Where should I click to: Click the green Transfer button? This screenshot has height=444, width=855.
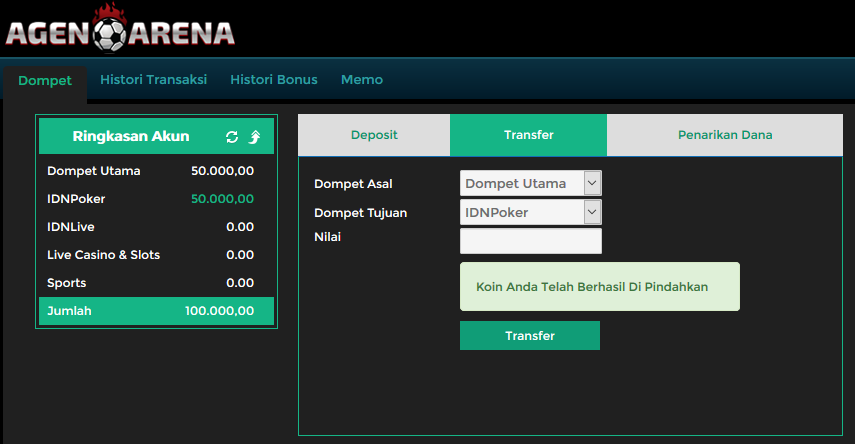pyautogui.click(x=529, y=335)
